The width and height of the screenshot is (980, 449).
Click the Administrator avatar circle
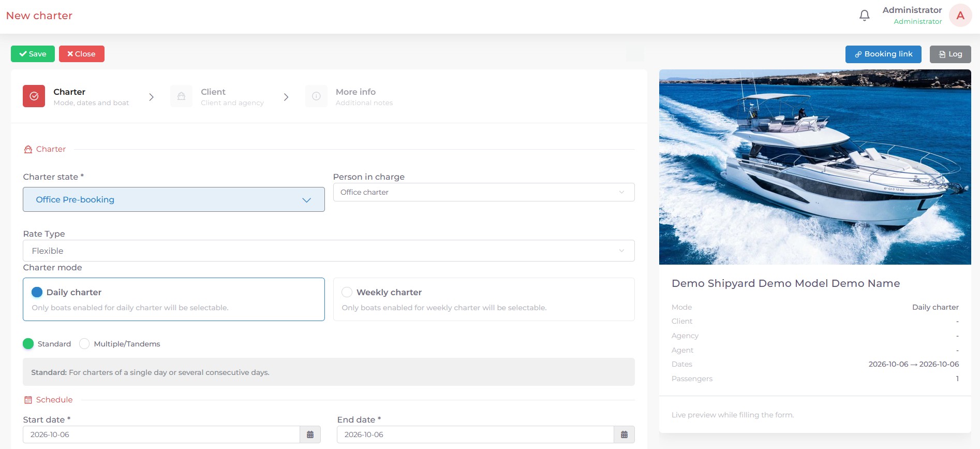pyautogui.click(x=960, y=16)
